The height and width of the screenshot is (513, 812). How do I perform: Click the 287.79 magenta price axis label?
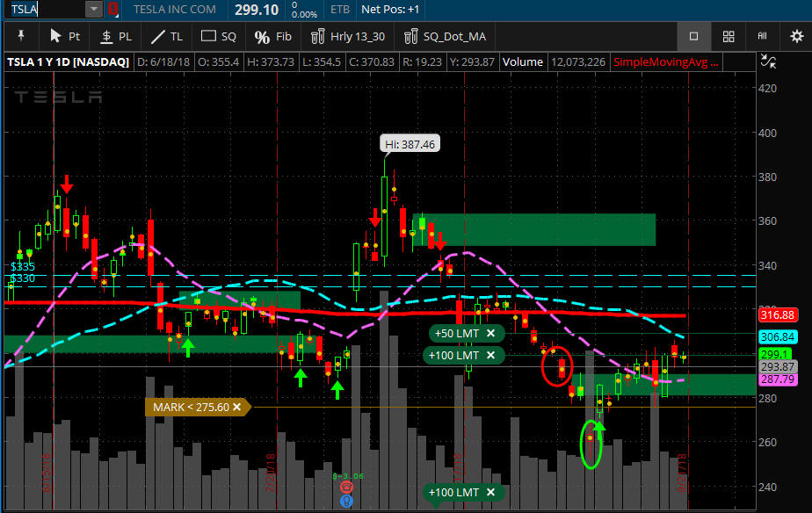pyautogui.click(x=778, y=379)
